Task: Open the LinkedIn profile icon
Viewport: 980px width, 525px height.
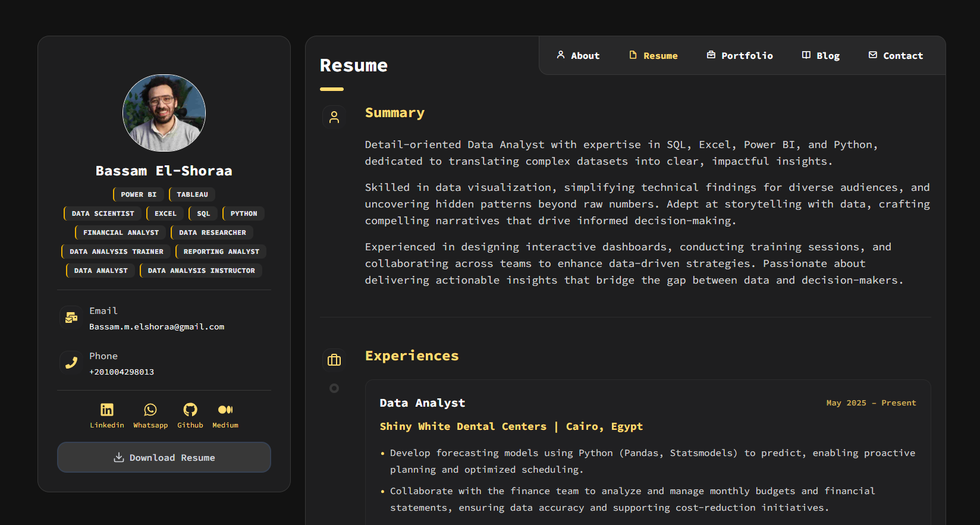Action: (107, 410)
